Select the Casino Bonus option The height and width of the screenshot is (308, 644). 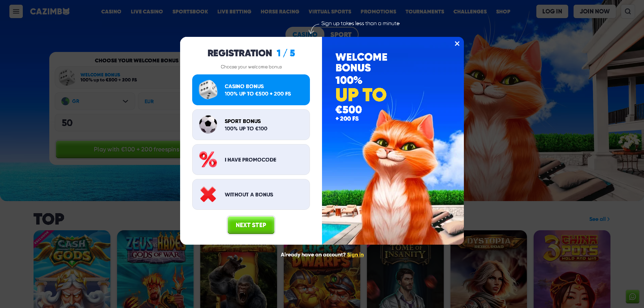coord(251,90)
